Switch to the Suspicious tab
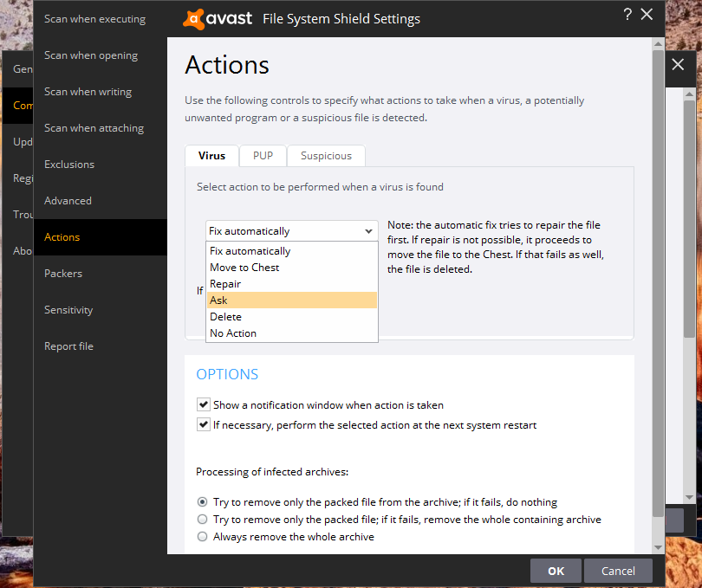Viewport: 702px width, 588px height. 326,156
